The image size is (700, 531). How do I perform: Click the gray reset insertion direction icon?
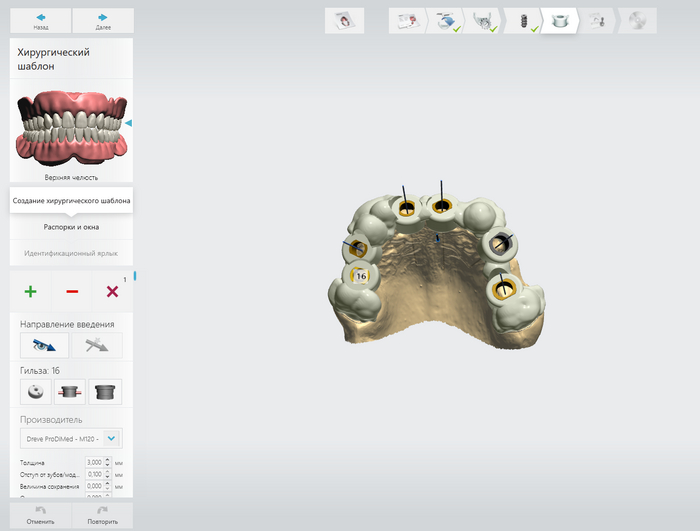point(97,345)
